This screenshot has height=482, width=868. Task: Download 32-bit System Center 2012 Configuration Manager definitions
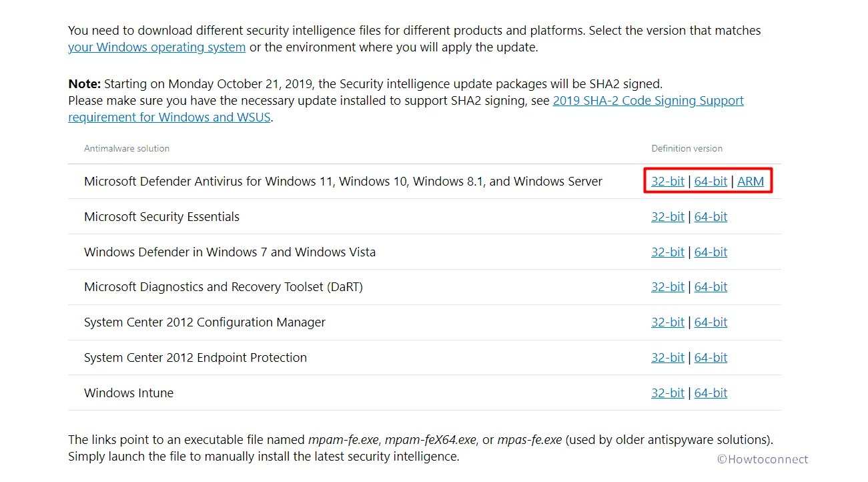coord(667,322)
